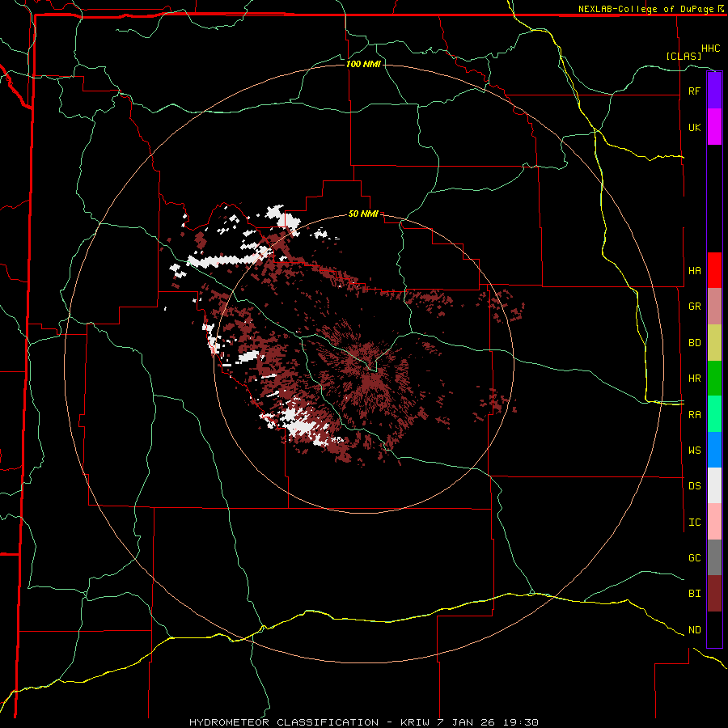Screen dimensions: 728x728
Task: Click the BD legend label
Action: coord(694,343)
